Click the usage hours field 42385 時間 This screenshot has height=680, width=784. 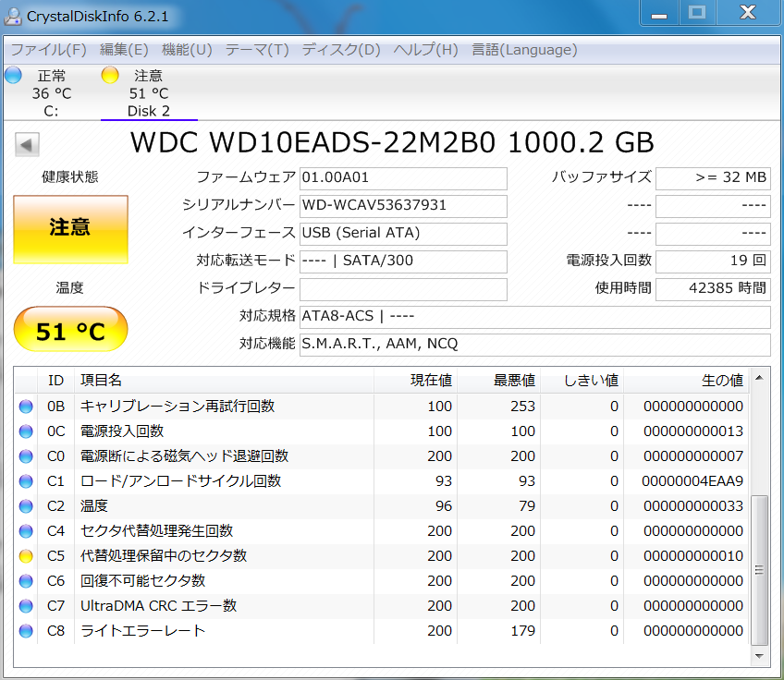pos(713,289)
